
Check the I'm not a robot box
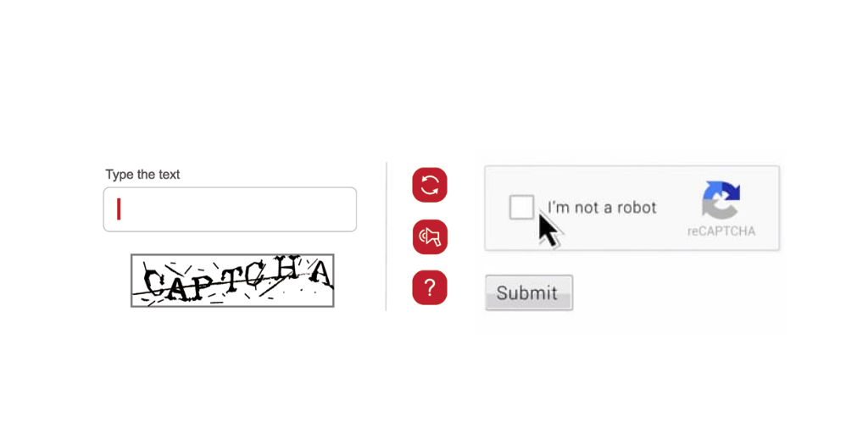pyautogui.click(x=521, y=207)
